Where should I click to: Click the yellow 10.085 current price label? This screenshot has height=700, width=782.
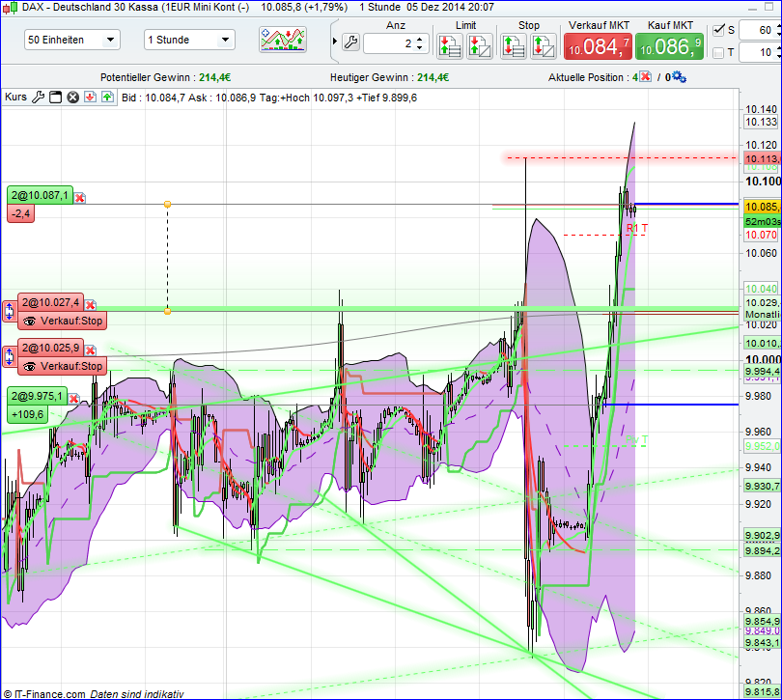pyautogui.click(x=762, y=207)
